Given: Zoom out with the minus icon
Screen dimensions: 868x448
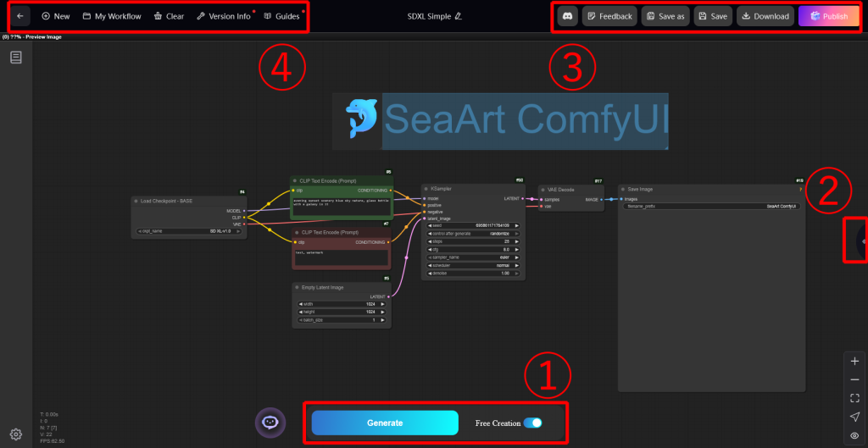Looking at the screenshot, I should [x=854, y=379].
